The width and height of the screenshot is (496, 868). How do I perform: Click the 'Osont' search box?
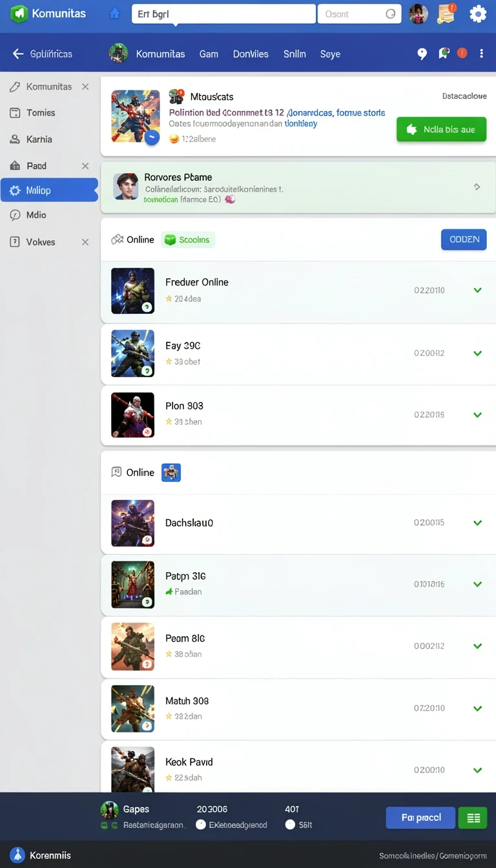click(x=359, y=14)
